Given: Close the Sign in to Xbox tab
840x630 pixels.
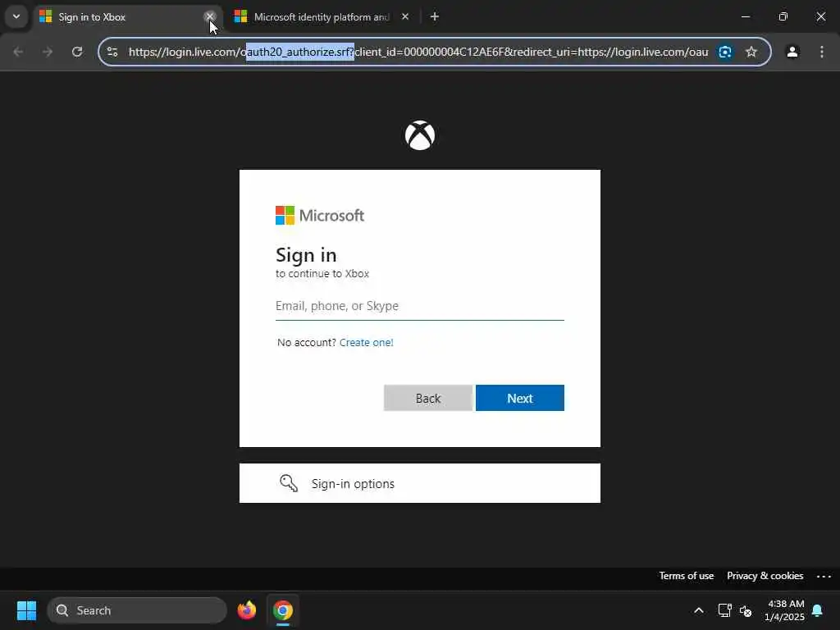Looking at the screenshot, I should point(209,16).
